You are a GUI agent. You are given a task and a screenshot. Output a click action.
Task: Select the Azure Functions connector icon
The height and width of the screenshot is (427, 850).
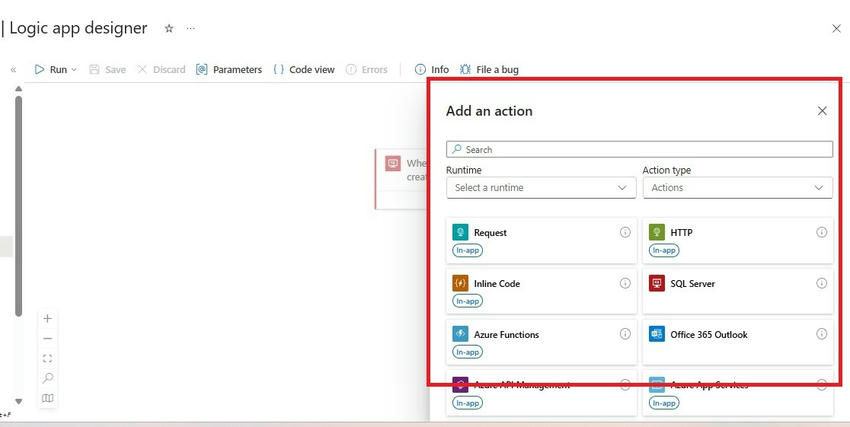tap(460, 334)
